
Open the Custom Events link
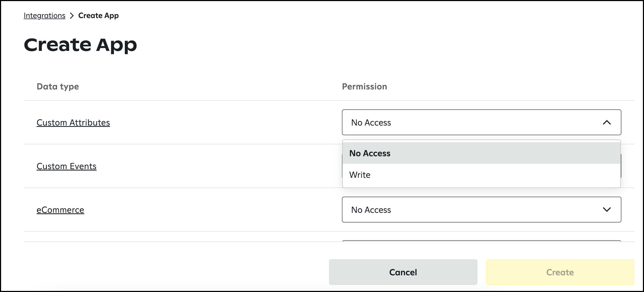(x=66, y=166)
